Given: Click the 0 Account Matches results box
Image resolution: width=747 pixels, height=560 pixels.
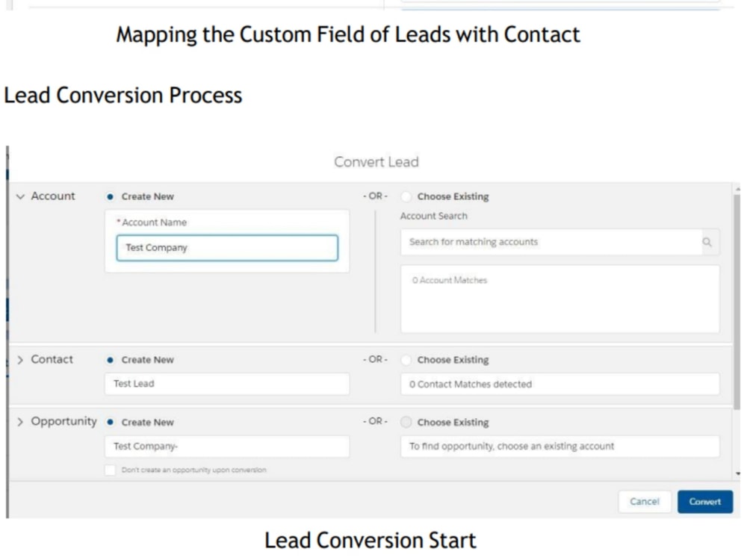Looking at the screenshot, I should (x=560, y=299).
